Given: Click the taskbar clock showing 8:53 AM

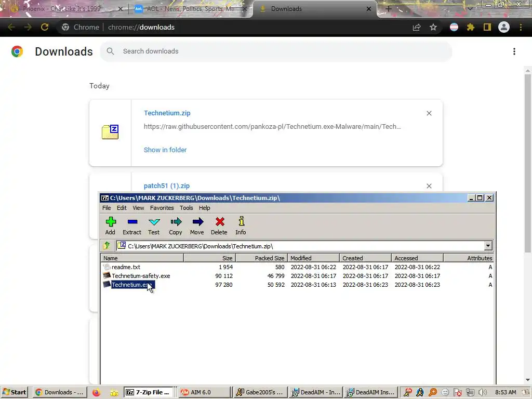Looking at the screenshot, I should point(506,392).
